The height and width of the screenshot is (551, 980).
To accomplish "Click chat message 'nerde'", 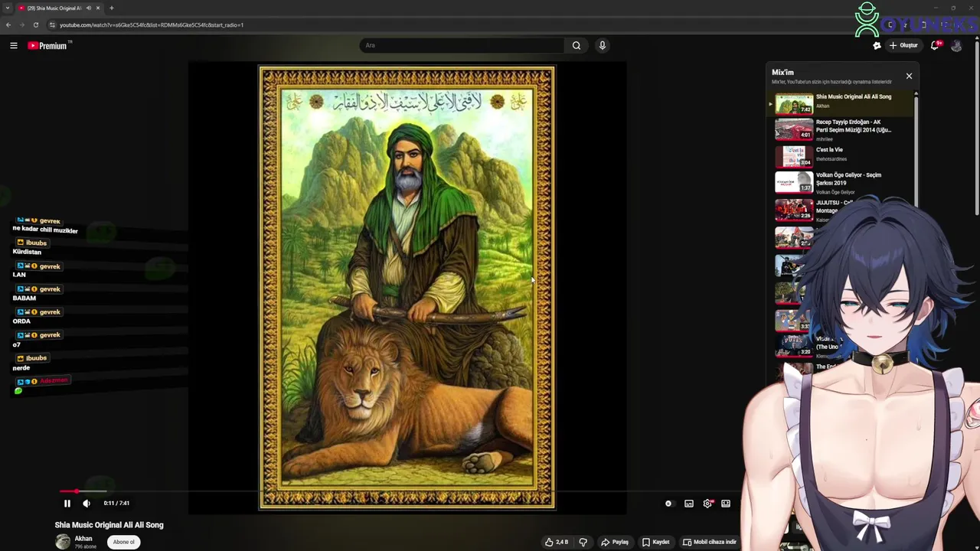I will coord(21,368).
